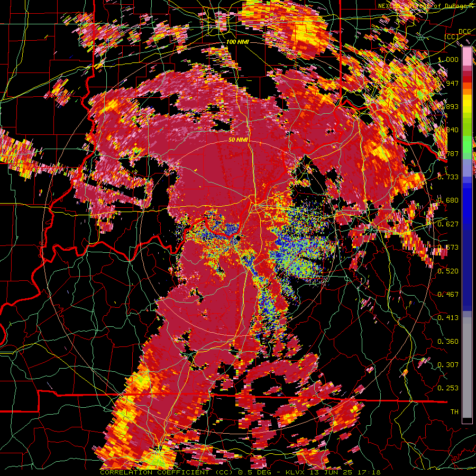476x476 pixels.
Task: Click the 0.413 legend value
Action: (x=448, y=318)
